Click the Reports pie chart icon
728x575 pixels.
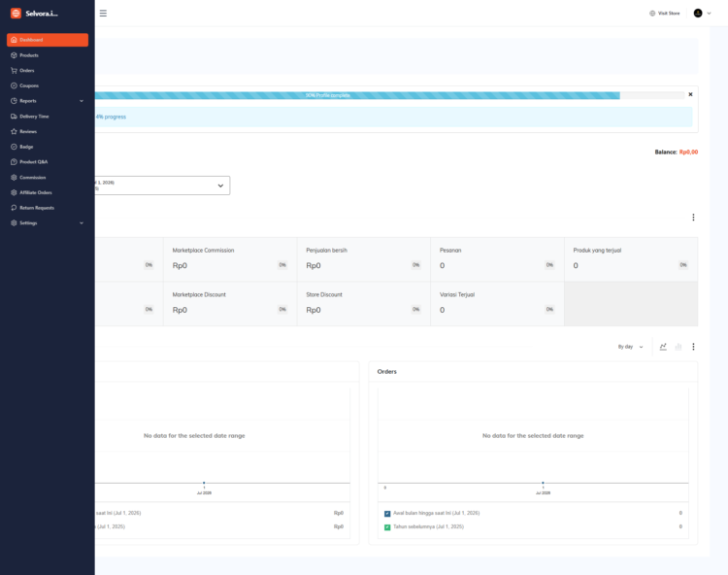[x=14, y=101]
